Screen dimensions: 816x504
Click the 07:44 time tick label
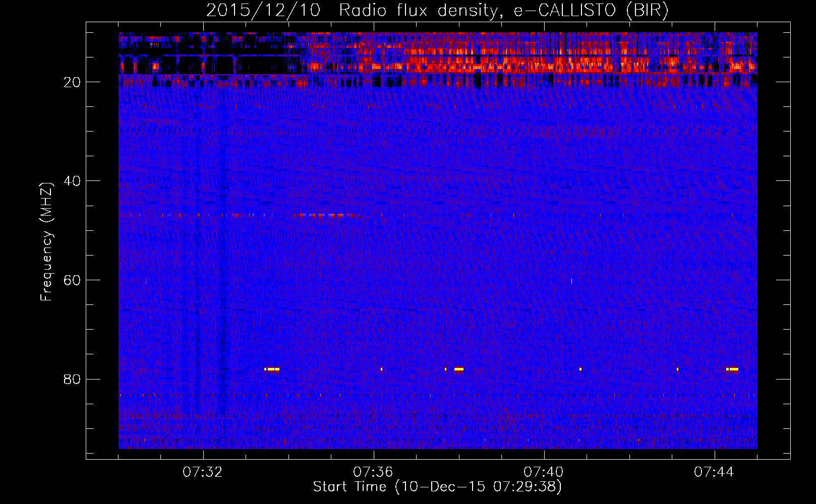tap(714, 472)
